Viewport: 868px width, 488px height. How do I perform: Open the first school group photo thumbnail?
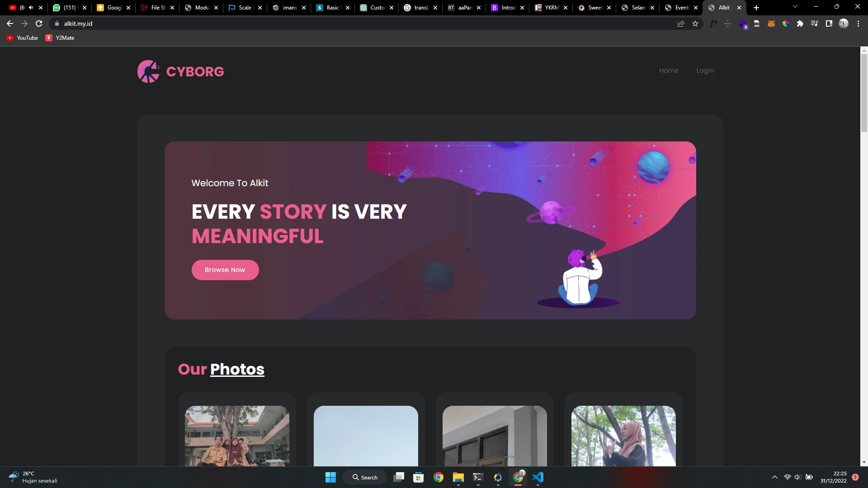coord(237,436)
